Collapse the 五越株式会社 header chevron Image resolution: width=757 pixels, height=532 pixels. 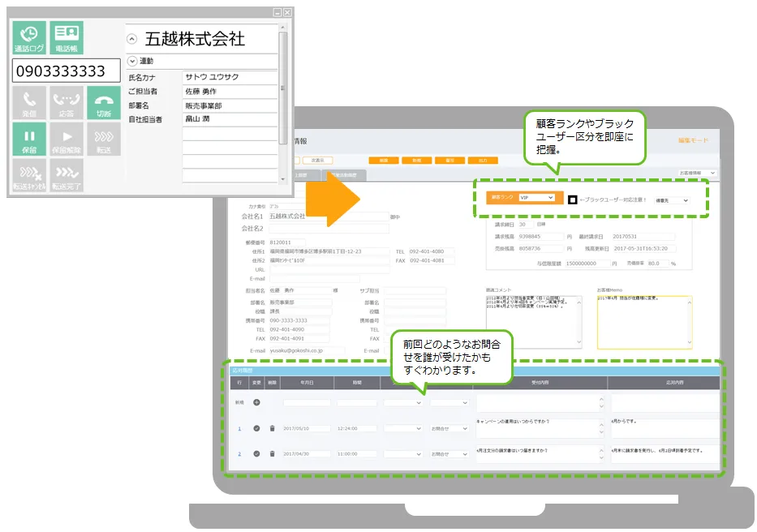(131, 39)
